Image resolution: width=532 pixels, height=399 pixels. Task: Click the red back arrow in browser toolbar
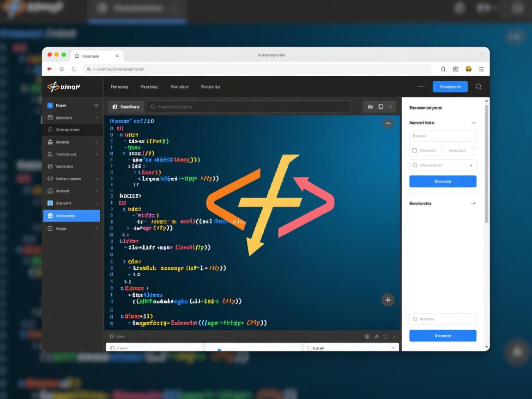50,69
